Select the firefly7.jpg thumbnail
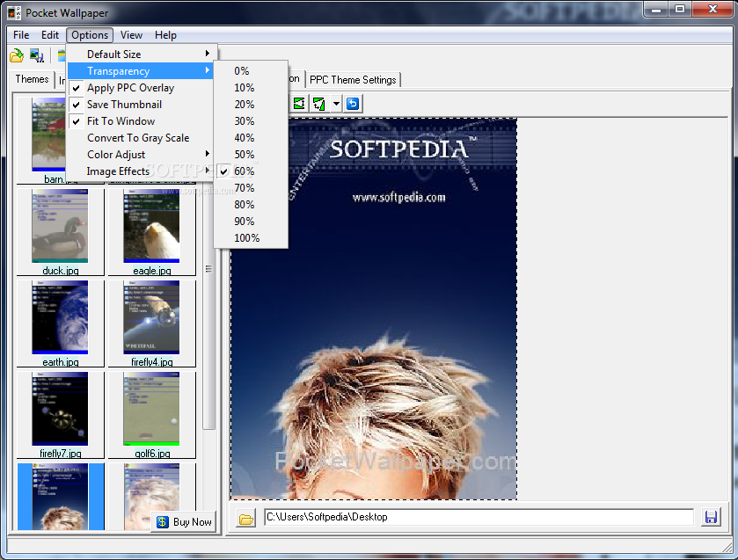This screenshot has height=560, width=738. pos(60,415)
